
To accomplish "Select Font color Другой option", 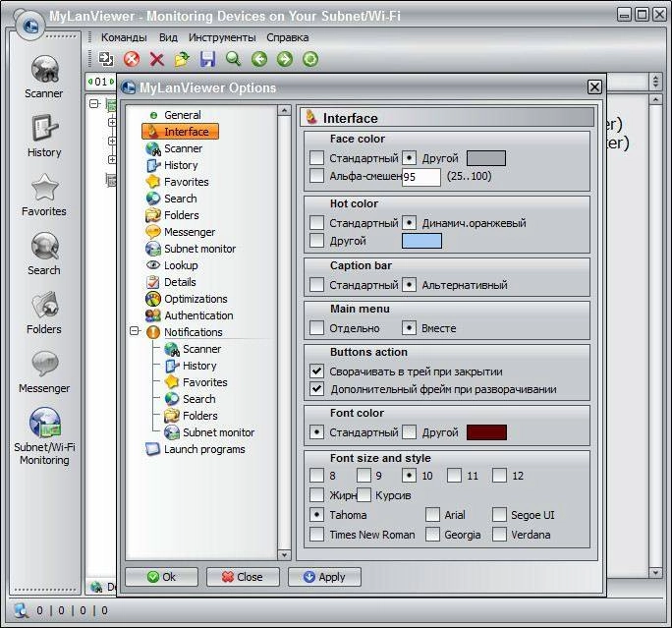I will 410,432.
